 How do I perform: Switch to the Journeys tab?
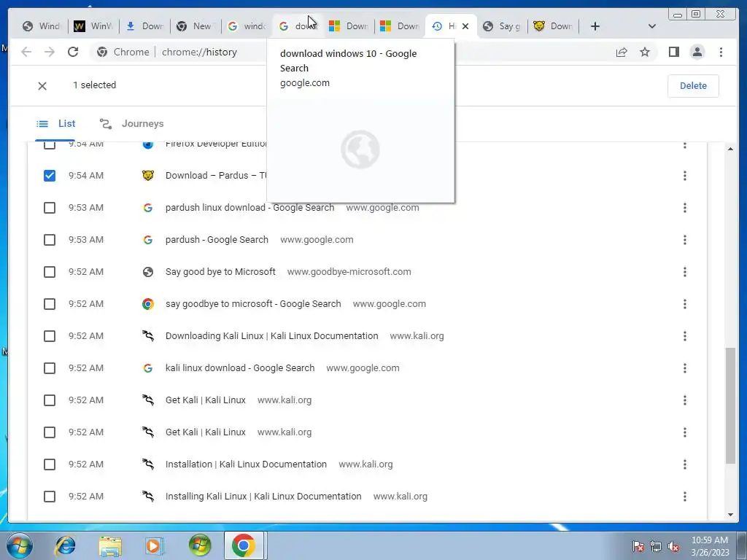[x=131, y=124]
